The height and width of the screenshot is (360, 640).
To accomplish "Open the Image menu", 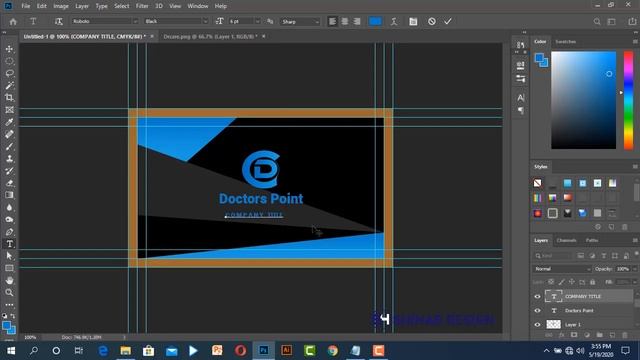I will [61, 6].
